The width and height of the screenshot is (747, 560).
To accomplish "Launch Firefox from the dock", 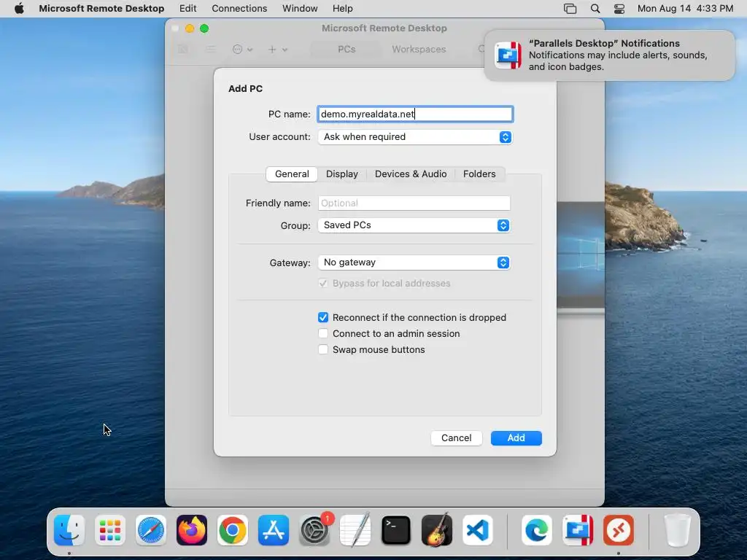I will coord(192,530).
